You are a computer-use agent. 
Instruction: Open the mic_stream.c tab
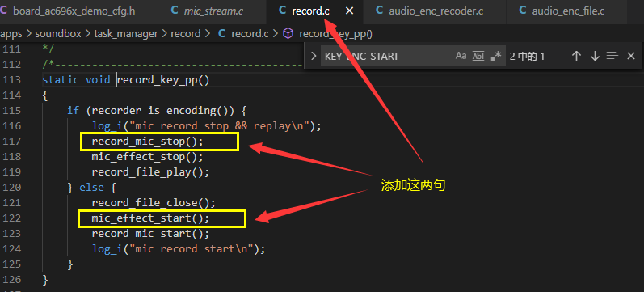click(213, 11)
